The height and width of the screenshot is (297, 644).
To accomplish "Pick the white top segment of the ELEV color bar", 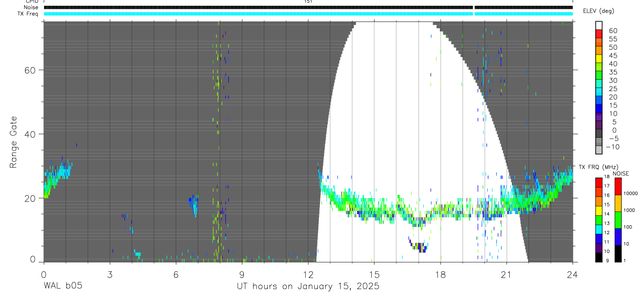I will [x=599, y=26].
